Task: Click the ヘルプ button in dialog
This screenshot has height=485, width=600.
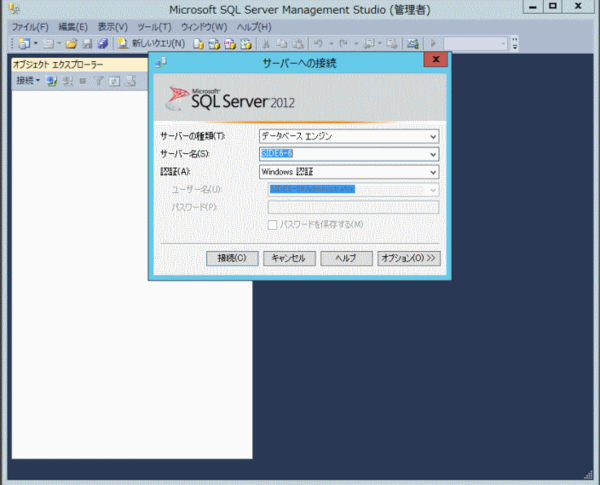Action: tap(346, 258)
